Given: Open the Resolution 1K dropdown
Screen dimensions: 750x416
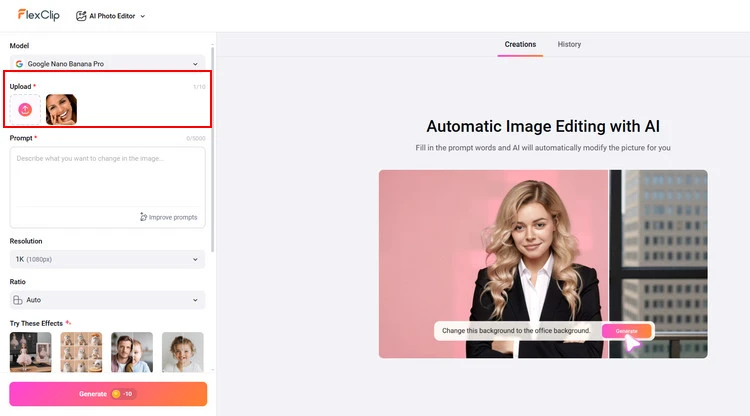Looking at the screenshot, I should pyautogui.click(x=108, y=259).
